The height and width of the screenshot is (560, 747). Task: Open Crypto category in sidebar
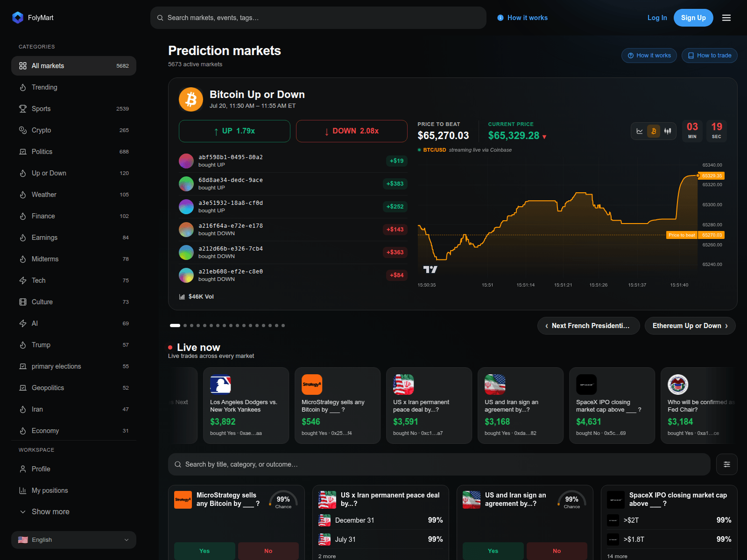[74, 130]
